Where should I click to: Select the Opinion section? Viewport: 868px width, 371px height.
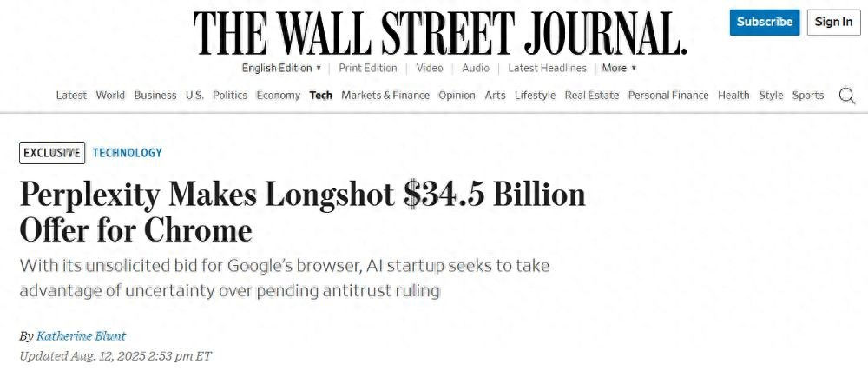tap(457, 96)
